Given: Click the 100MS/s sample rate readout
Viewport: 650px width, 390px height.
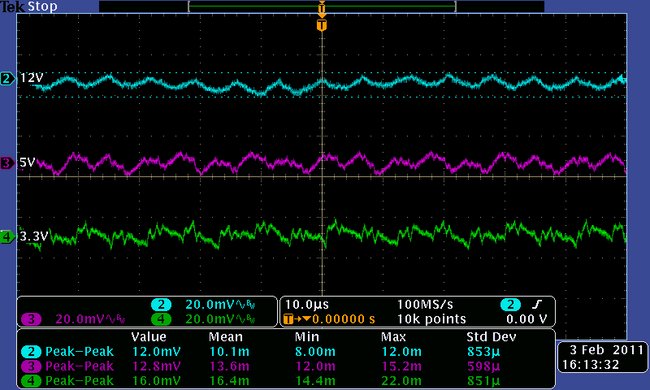Looking at the screenshot, I should tap(425, 305).
